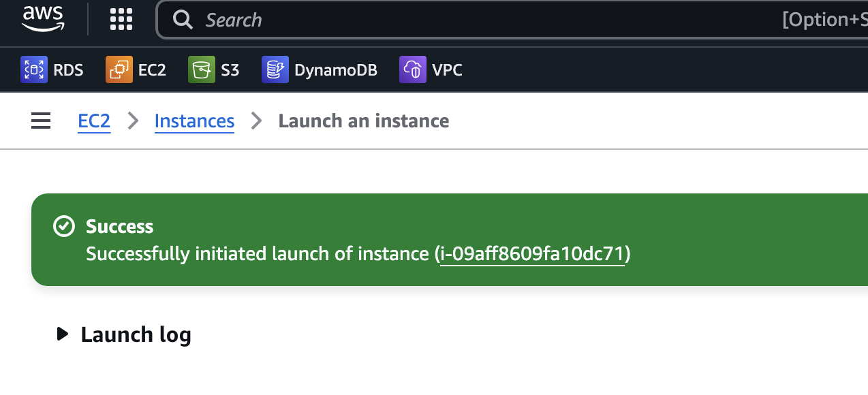Go to Instances breadcrumb link

click(194, 121)
